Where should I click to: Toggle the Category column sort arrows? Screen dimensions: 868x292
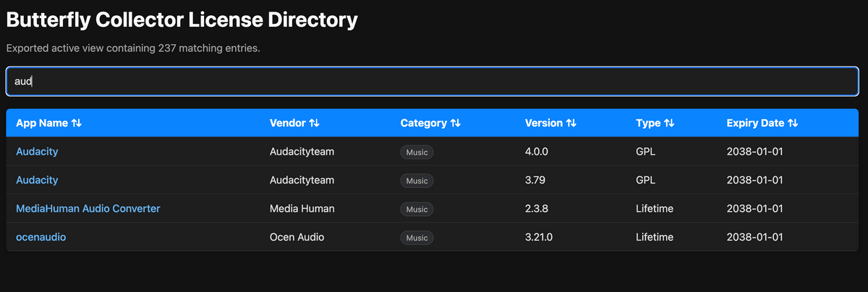point(455,123)
